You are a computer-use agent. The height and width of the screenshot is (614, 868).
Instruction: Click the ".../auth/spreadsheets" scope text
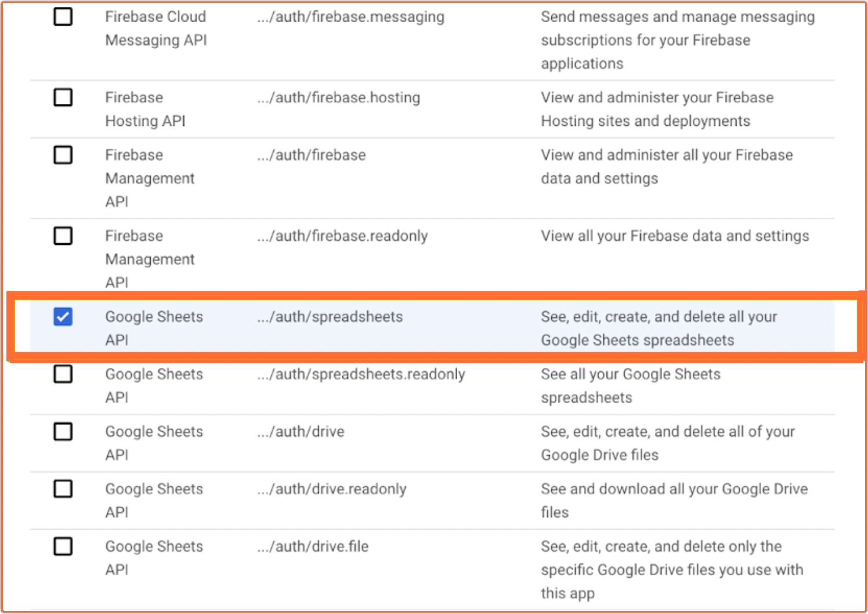[x=330, y=317]
